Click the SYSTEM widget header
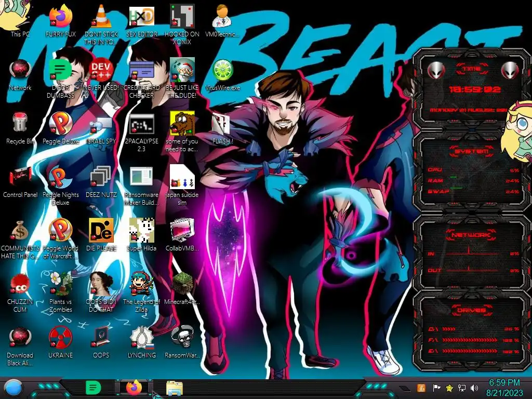Viewport: 532px width, 399px height. point(472,151)
